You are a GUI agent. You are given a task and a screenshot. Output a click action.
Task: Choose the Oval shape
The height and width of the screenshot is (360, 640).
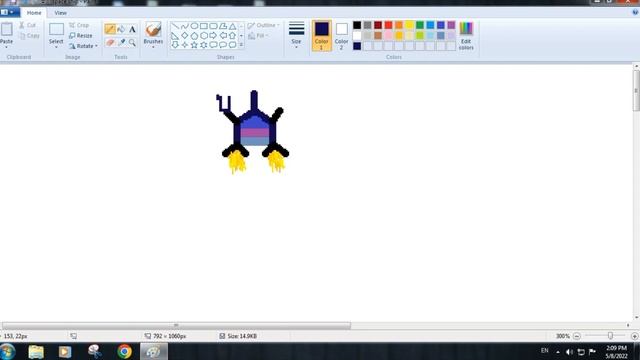[x=194, y=26]
